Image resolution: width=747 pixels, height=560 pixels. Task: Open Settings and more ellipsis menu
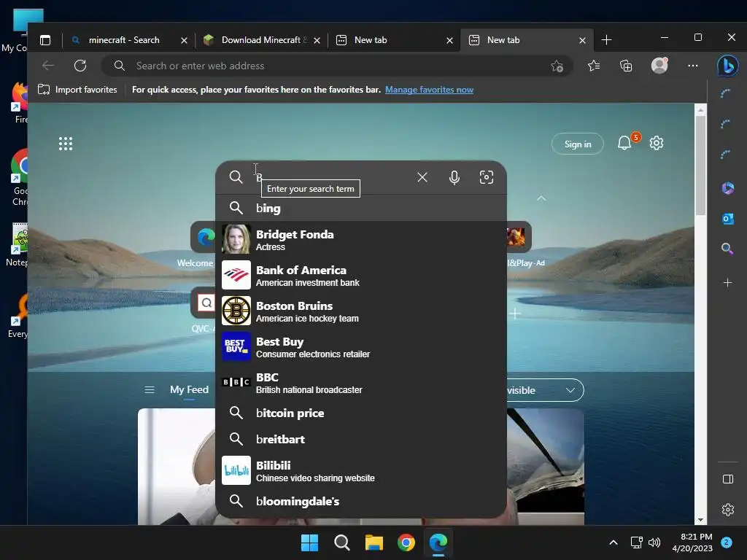point(693,66)
